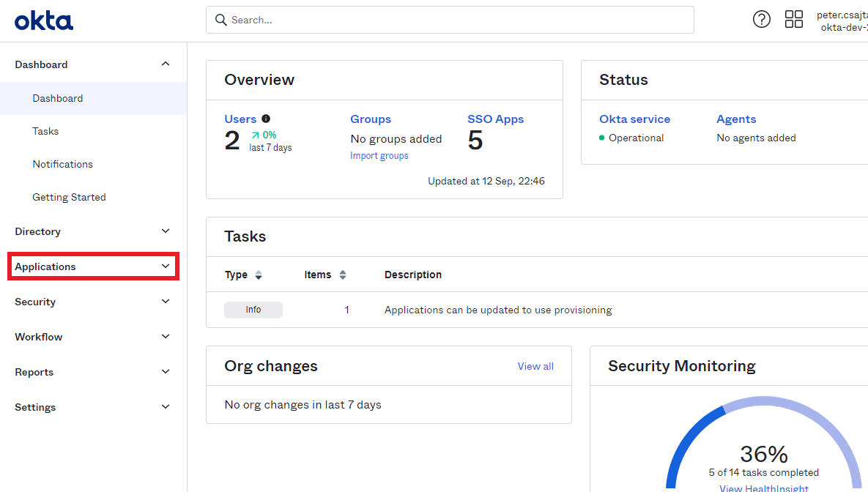Click the Info badge in Tasks table
The height and width of the screenshot is (492, 868).
(253, 310)
